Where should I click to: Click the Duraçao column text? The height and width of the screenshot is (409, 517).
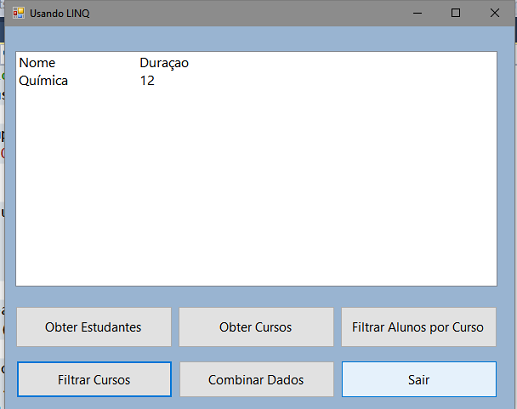point(164,63)
